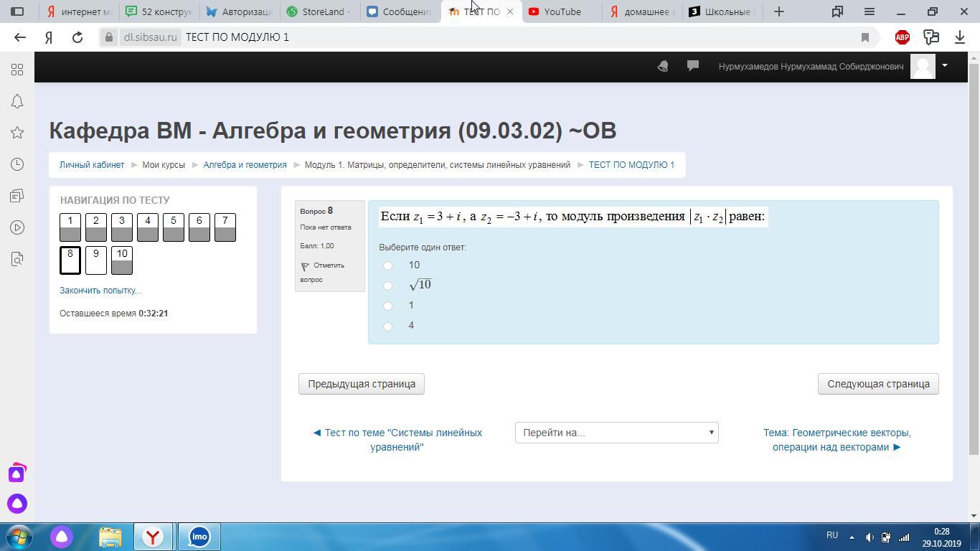Jump to question 9 in navigation
Image resolution: width=980 pixels, height=551 pixels.
pos(96,260)
